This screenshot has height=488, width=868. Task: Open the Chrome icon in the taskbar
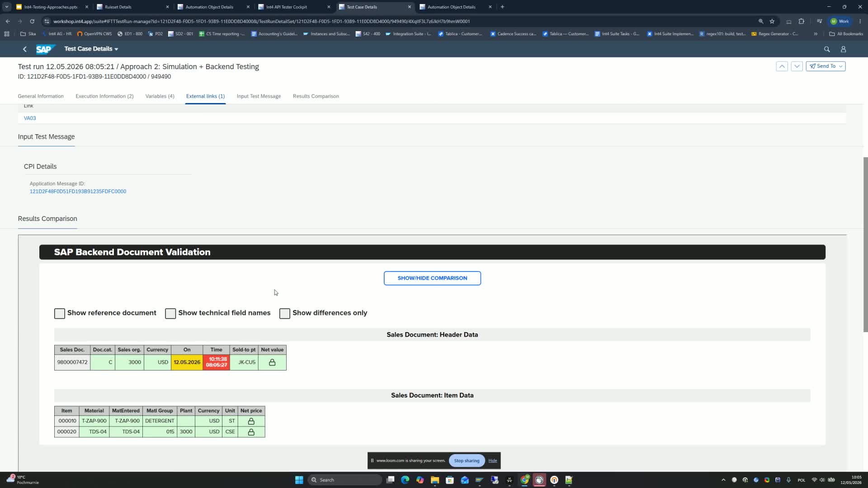click(x=524, y=480)
